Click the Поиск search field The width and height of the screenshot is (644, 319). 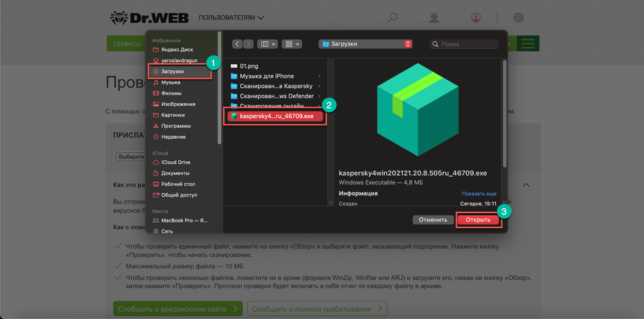point(464,44)
